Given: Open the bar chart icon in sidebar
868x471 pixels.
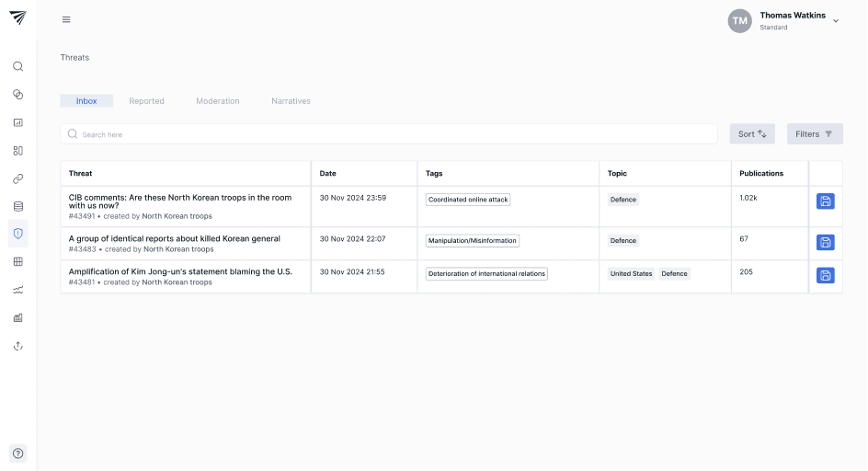Looking at the screenshot, I should [17, 122].
